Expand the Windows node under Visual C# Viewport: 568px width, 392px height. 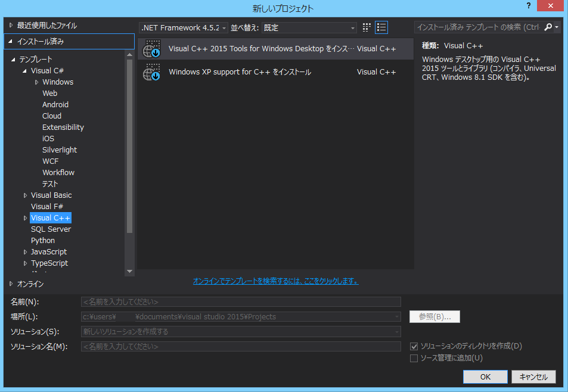pyautogui.click(x=36, y=82)
